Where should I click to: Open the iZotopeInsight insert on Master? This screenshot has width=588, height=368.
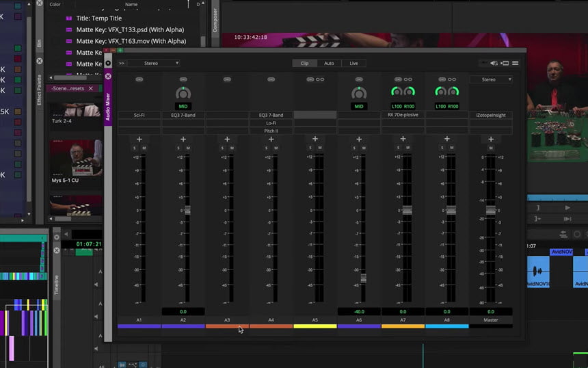tap(491, 115)
